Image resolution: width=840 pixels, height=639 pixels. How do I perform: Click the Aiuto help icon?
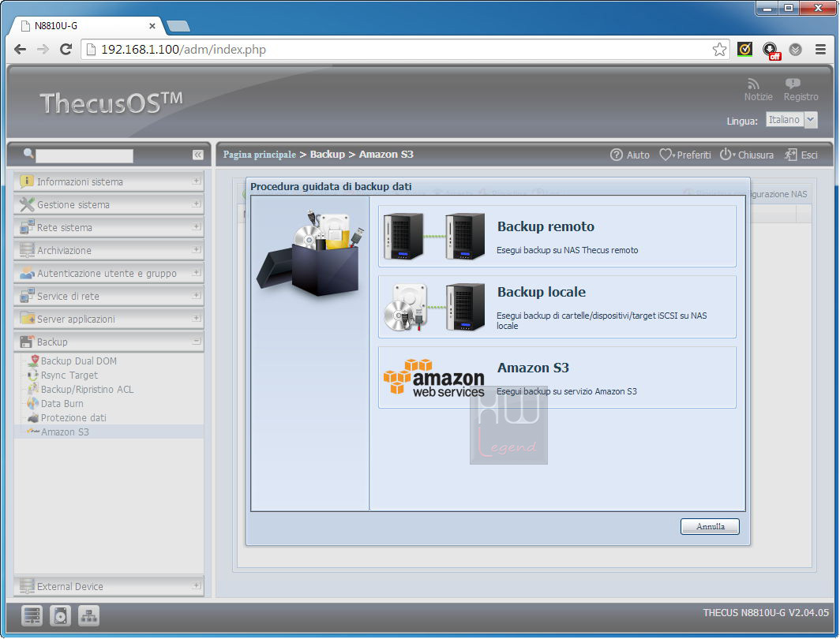[617, 155]
